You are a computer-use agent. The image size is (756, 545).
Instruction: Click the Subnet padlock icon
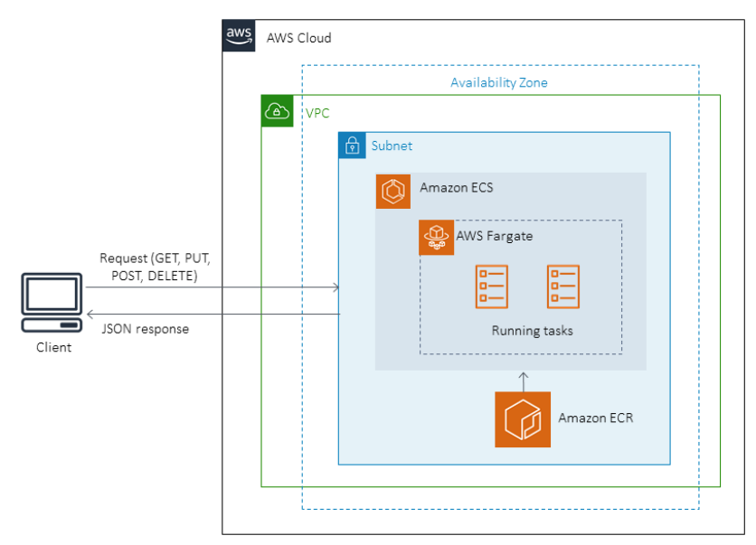(x=352, y=145)
